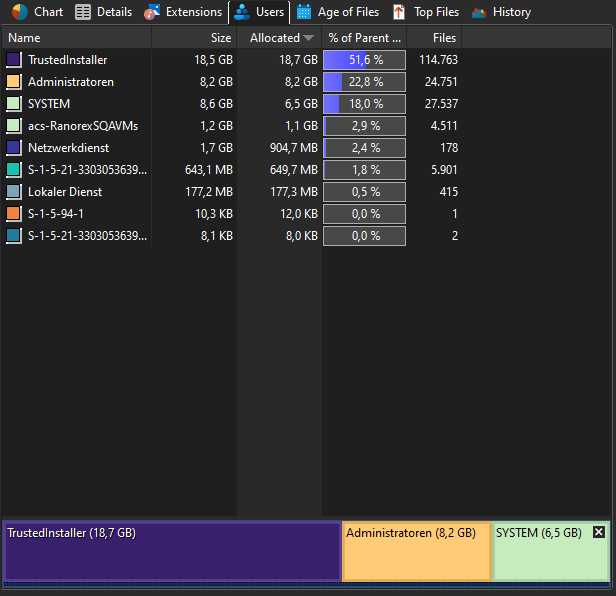The image size is (616, 596).
Task: Click the Top Files tab icon
Action: click(399, 12)
